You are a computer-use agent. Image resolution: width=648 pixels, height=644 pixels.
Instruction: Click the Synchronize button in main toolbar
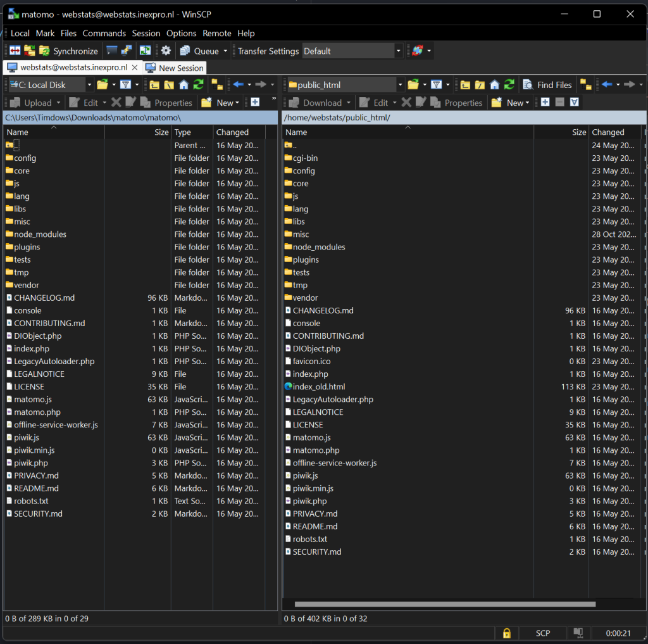[68, 51]
